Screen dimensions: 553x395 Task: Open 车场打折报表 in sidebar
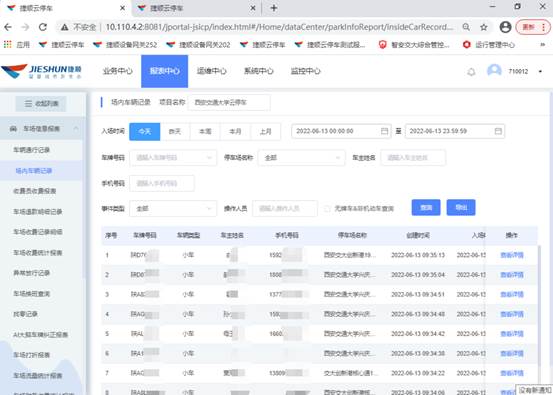[32, 355]
